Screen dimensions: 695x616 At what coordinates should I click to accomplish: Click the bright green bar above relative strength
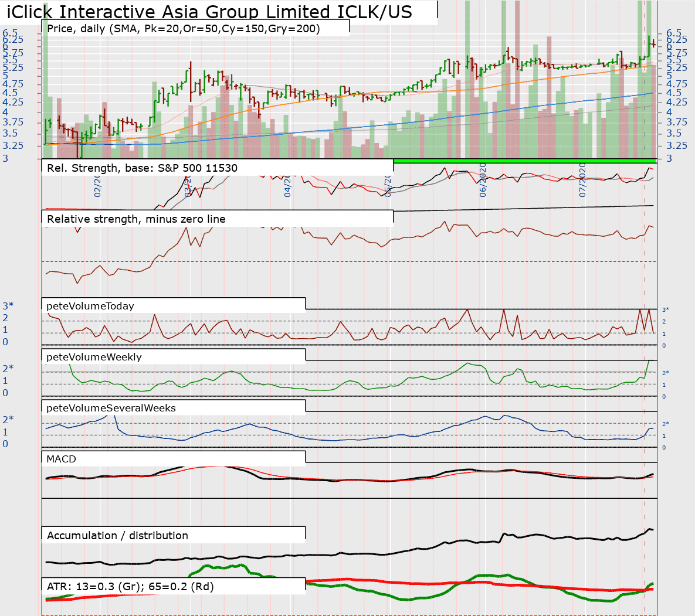(x=525, y=161)
